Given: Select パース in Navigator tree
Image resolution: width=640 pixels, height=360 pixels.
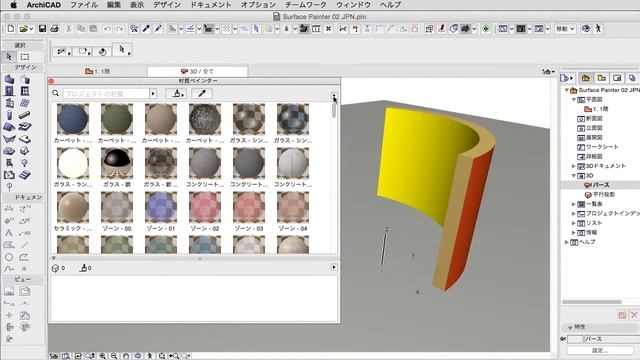Looking at the screenshot, I should [x=601, y=185].
